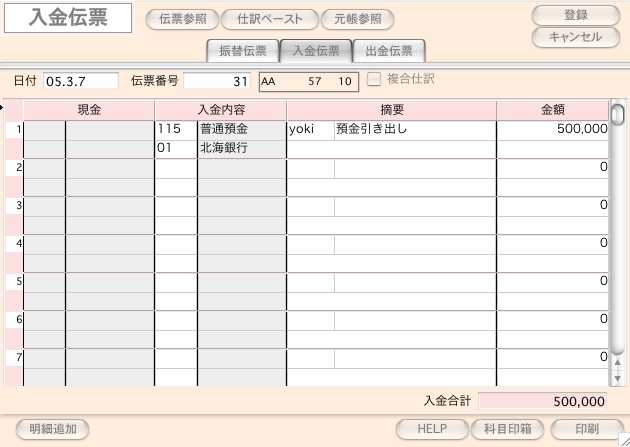The width and height of the screenshot is (630, 447).
Task: Select the 普通預金 account cell in row 1
Action: pos(241,129)
